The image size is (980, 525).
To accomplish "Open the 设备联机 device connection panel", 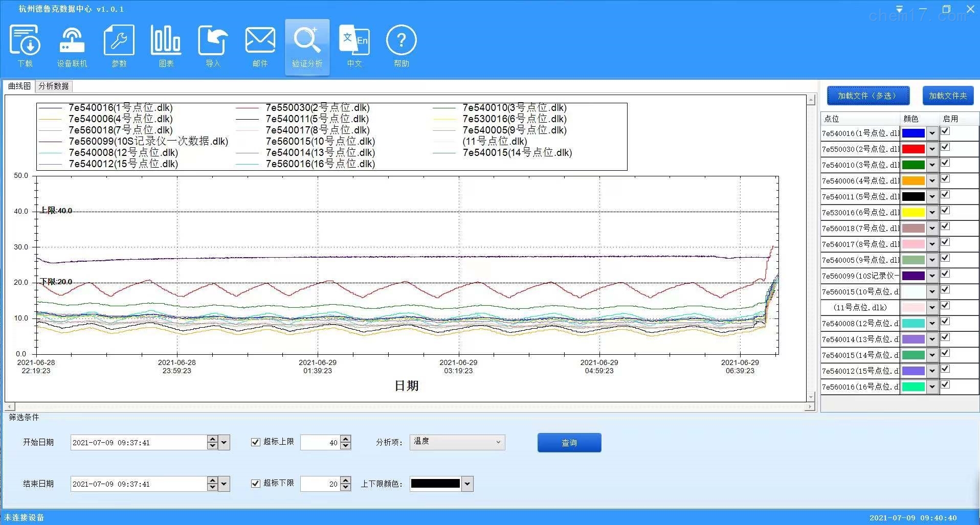I will click(72, 46).
